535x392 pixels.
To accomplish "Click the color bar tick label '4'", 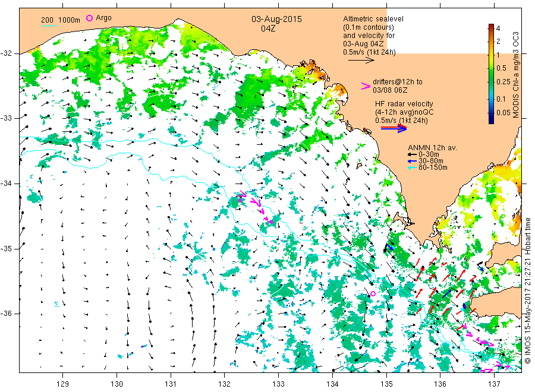I will [498, 28].
